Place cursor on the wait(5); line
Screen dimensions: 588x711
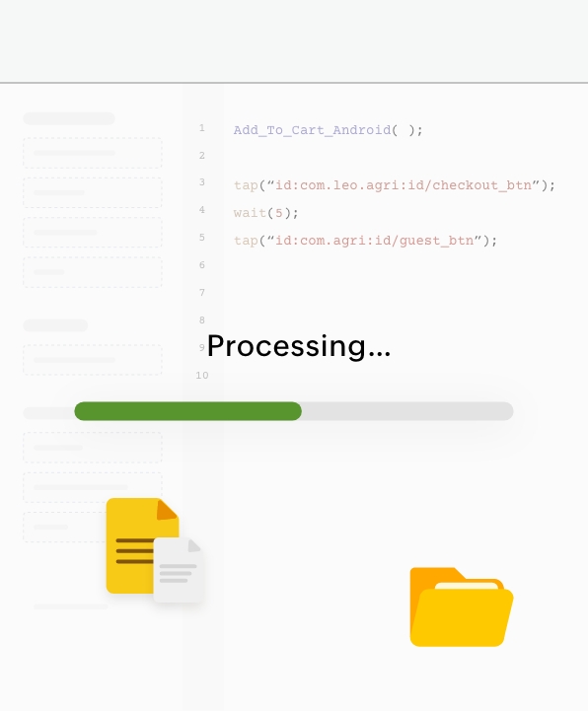[265, 213]
